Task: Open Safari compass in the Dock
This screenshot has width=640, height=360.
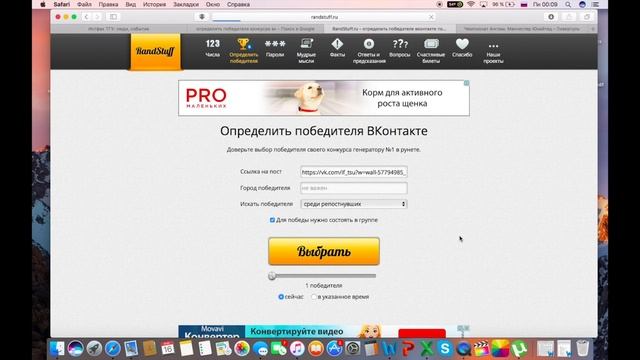Action: 113,349
